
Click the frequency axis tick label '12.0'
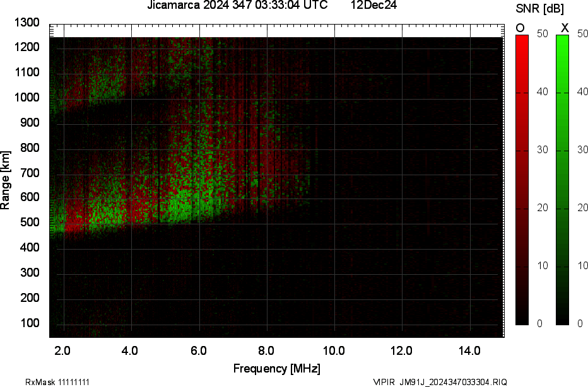(x=402, y=351)
